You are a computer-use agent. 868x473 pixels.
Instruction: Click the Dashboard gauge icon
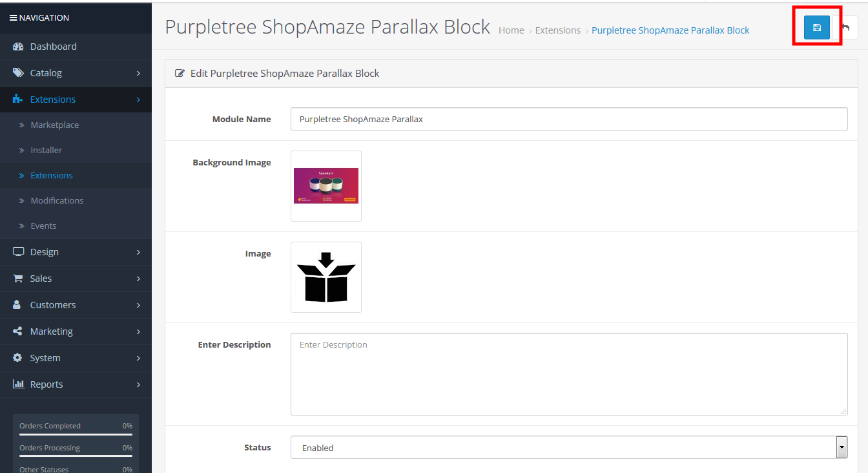coord(18,47)
